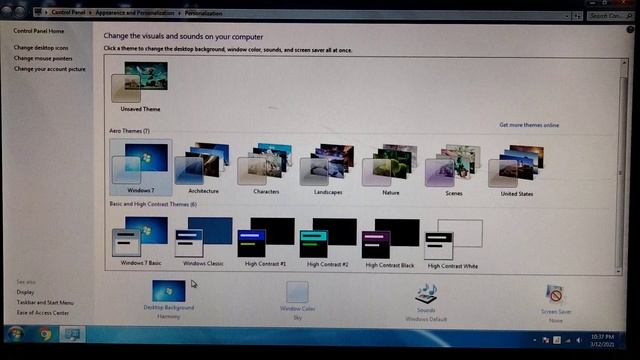Open the volume speaker tray icon
The height and width of the screenshot is (360, 640).
click(x=579, y=340)
